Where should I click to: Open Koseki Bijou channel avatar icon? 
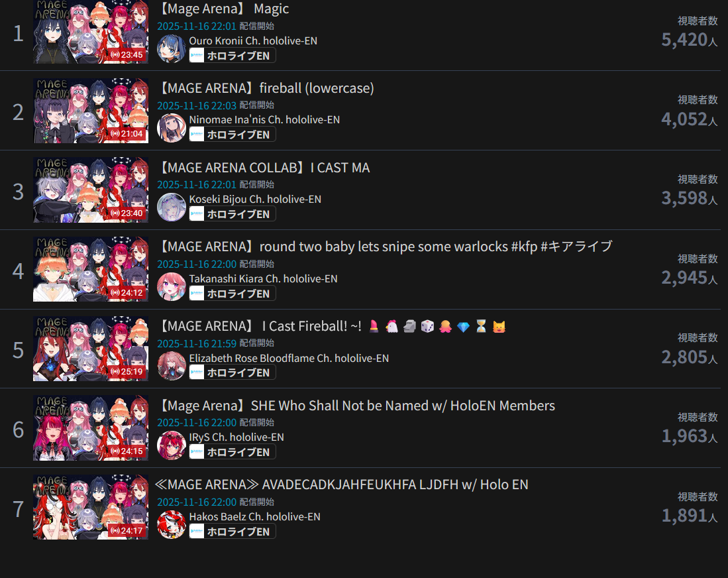click(172, 207)
